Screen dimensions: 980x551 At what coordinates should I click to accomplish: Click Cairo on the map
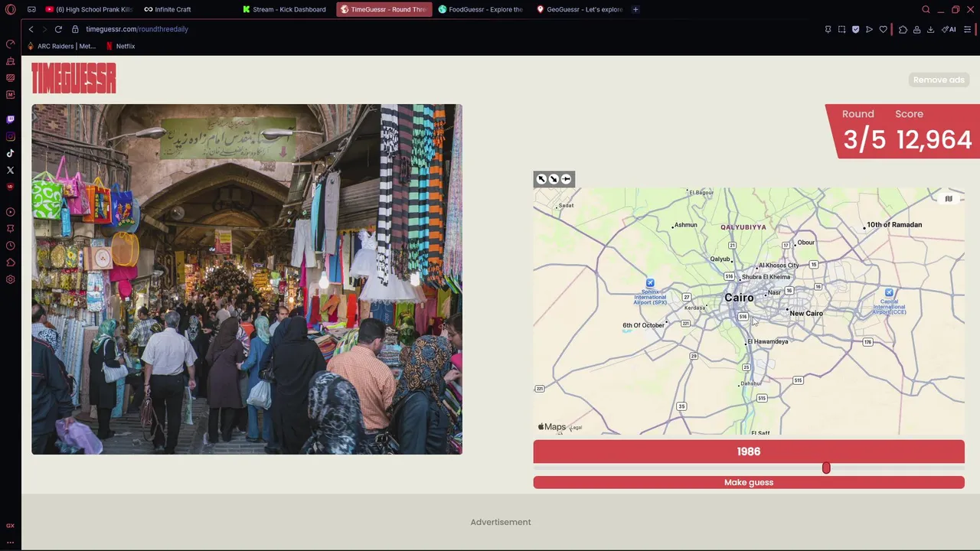(739, 298)
